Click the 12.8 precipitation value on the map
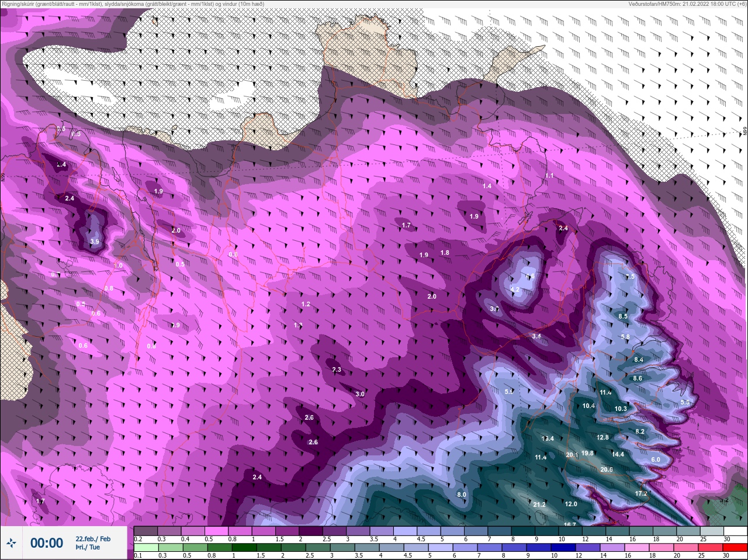 (x=602, y=437)
